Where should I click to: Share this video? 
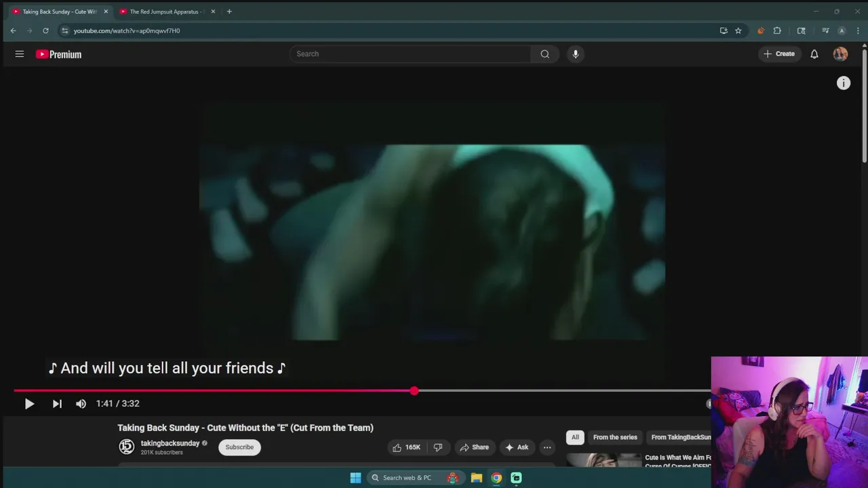tap(474, 447)
